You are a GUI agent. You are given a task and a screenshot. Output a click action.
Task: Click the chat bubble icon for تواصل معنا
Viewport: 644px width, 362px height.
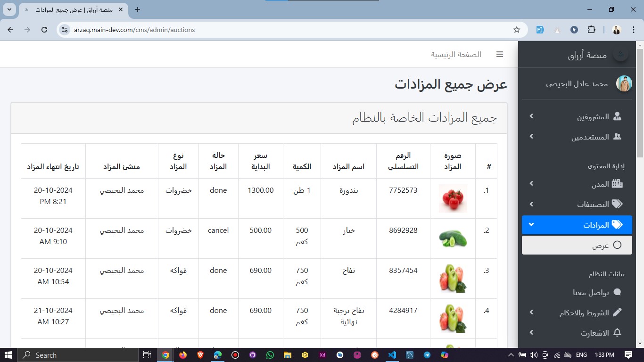(617, 293)
